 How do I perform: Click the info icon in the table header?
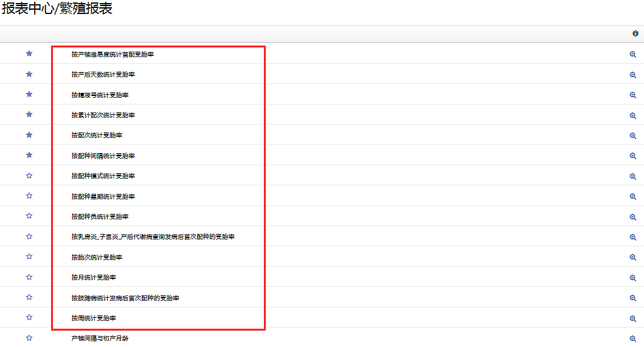click(x=635, y=34)
